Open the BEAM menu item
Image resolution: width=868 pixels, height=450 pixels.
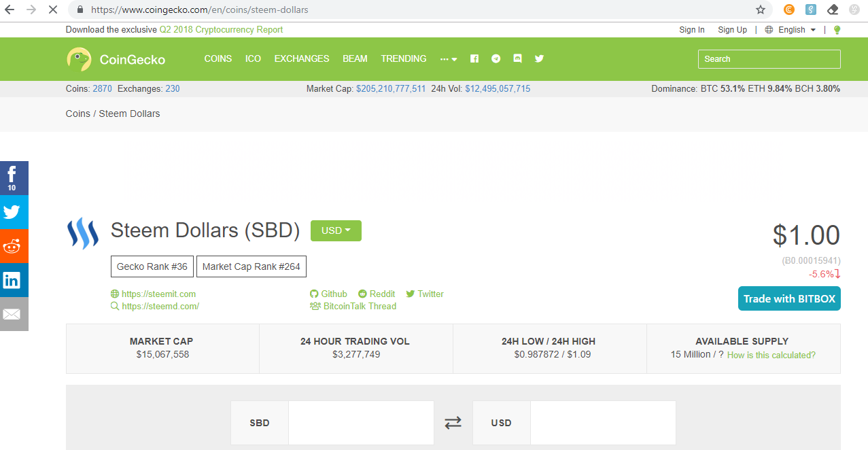(x=355, y=58)
